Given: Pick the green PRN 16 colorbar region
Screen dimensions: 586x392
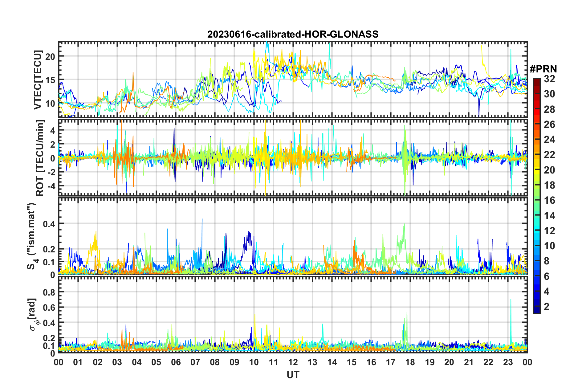Looking at the screenshot, I should pyautogui.click(x=536, y=201).
